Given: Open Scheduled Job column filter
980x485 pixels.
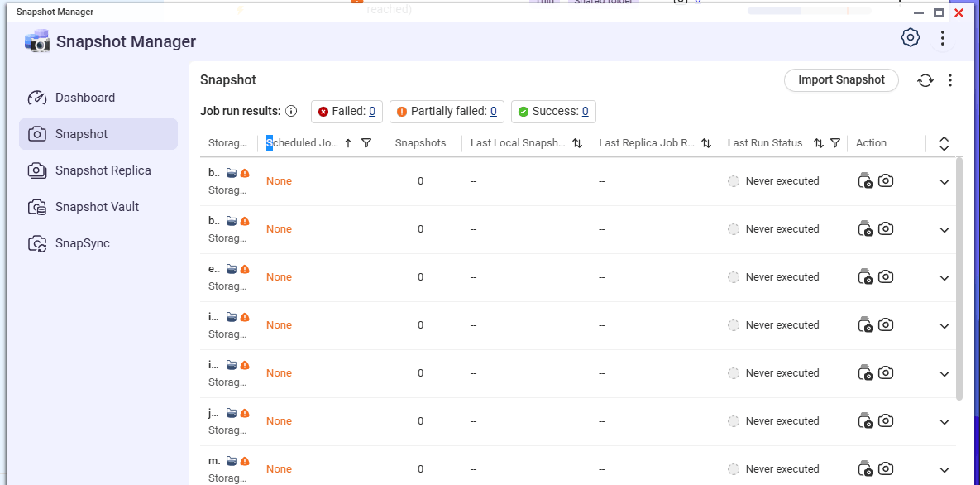Looking at the screenshot, I should tap(366, 143).
